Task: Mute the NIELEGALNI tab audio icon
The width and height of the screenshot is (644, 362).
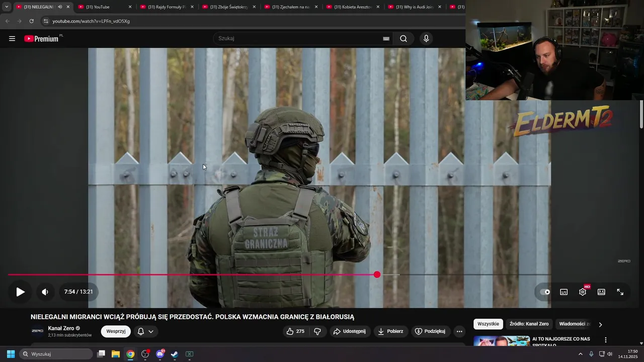Action: [60, 7]
